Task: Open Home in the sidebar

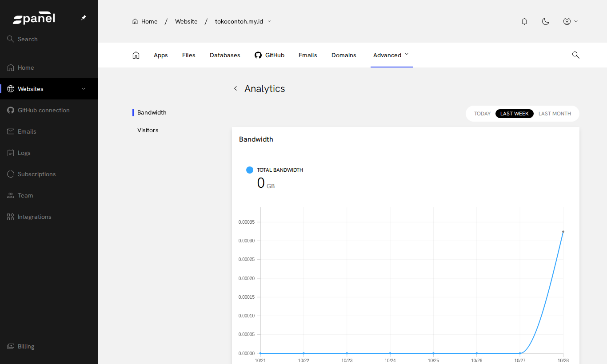Action: (x=49, y=67)
